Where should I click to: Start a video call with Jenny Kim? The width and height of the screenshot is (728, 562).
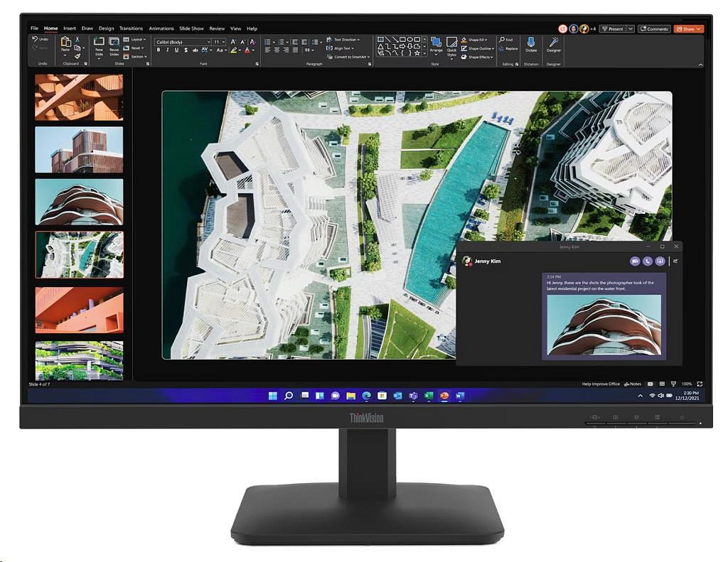[634, 261]
